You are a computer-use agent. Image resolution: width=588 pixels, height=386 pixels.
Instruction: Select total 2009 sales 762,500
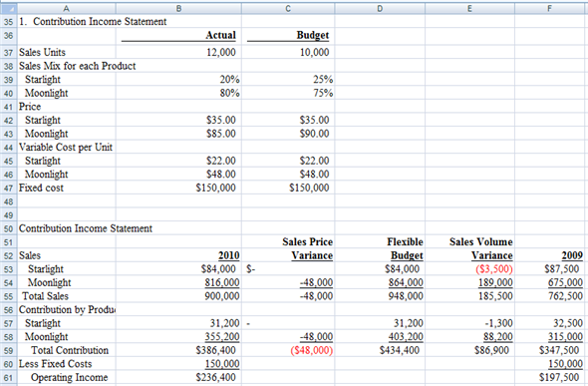click(565, 296)
